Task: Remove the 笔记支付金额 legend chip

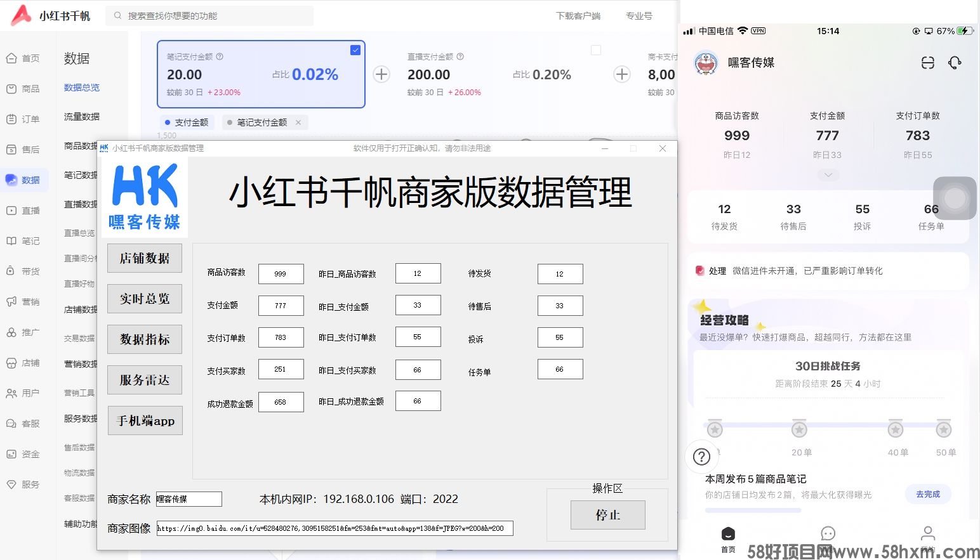Action: pyautogui.click(x=298, y=122)
